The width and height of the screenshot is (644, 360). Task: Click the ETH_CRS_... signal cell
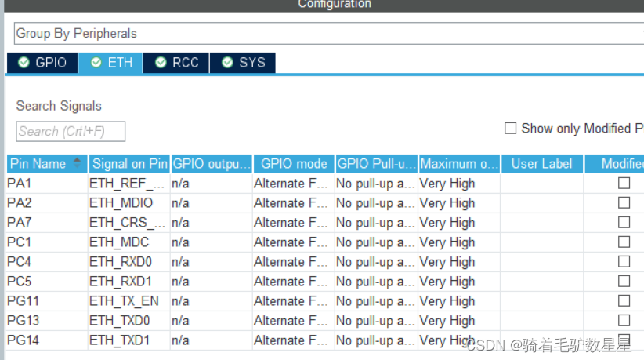click(129, 223)
